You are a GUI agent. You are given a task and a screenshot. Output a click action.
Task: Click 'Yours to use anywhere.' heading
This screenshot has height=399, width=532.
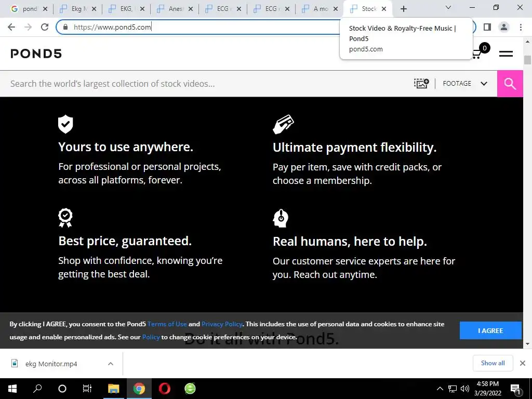(x=126, y=147)
